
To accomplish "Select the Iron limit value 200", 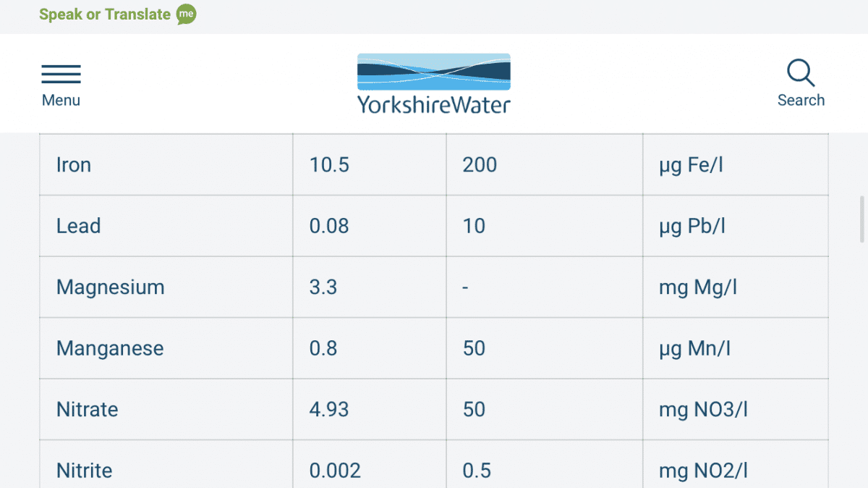I will [480, 164].
